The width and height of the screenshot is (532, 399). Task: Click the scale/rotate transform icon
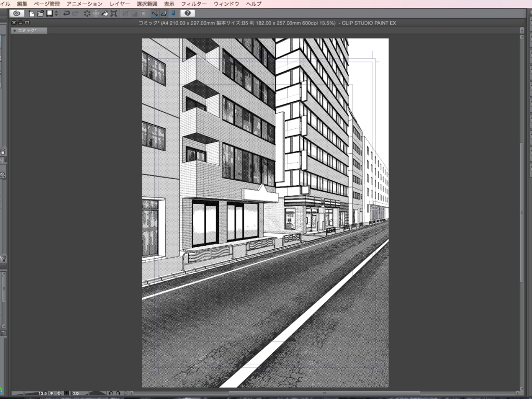coord(114,14)
